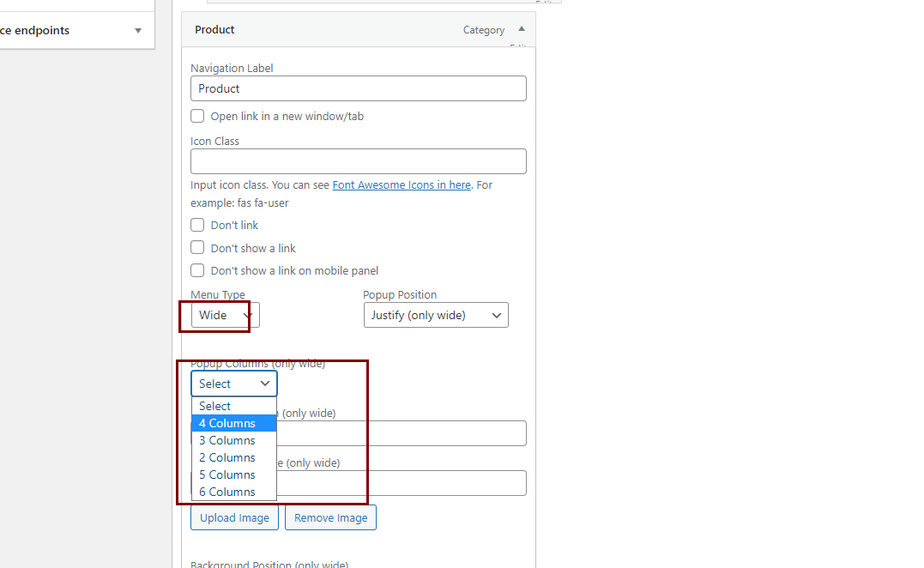Open Font Awesome Icons in here link
The height and width of the screenshot is (568, 924).
[x=402, y=185]
